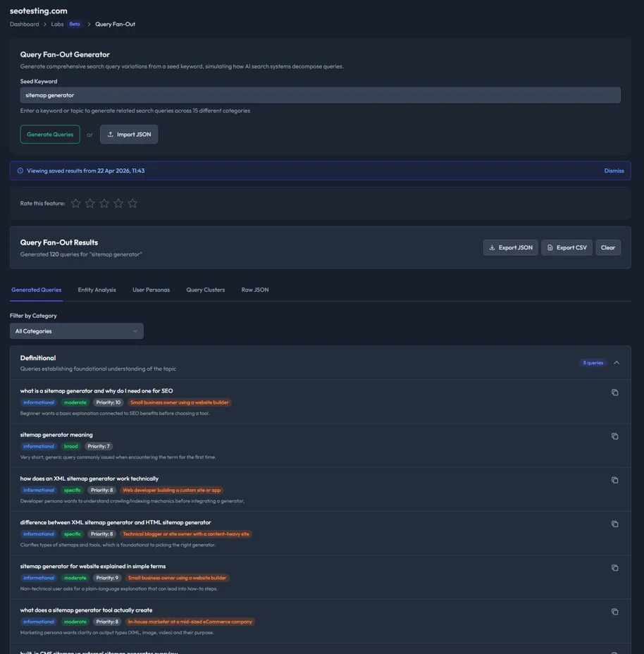Copy the 'what is a sitemap generator' query
The height and width of the screenshot is (654, 644).
click(x=614, y=392)
